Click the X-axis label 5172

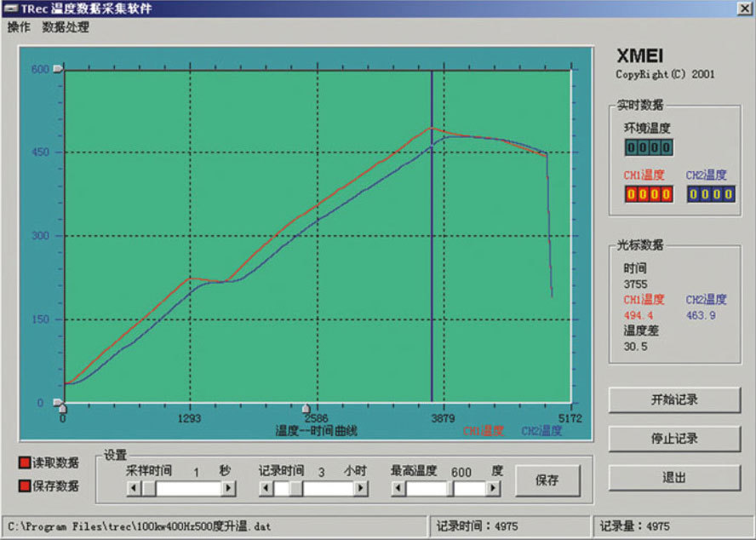570,418
